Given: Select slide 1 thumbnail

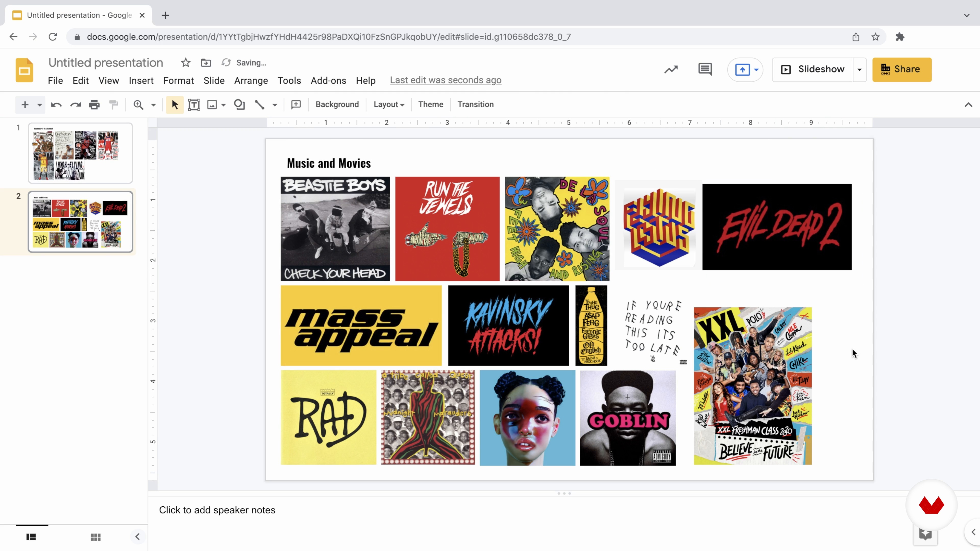Looking at the screenshot, I should [x=80, y=153].
